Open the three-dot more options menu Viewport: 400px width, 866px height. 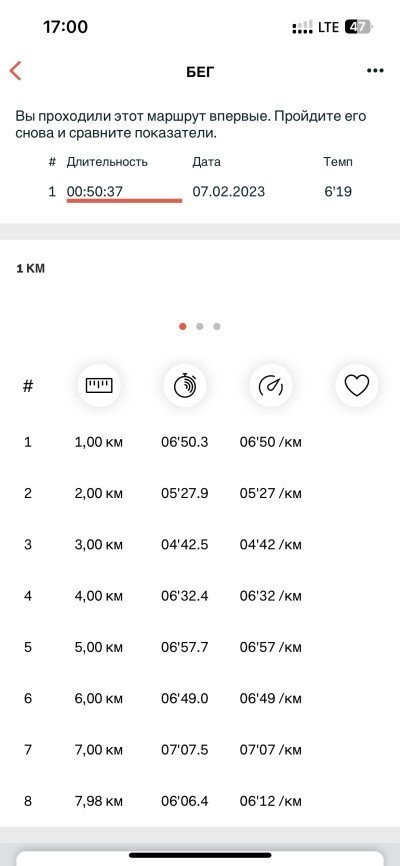coord(375,71)
